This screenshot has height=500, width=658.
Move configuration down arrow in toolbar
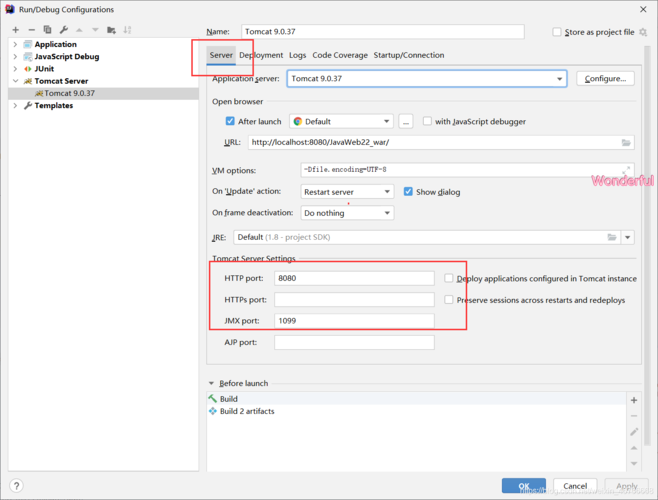click(x=95, y=30)
